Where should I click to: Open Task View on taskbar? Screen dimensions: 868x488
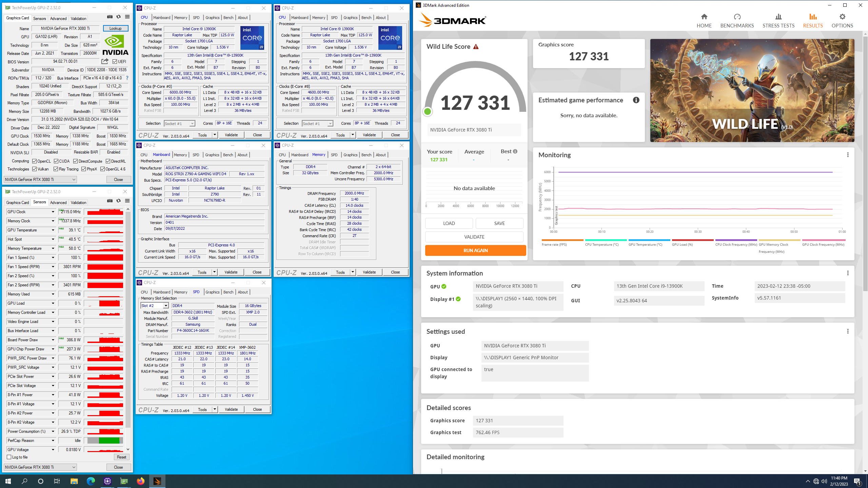coord(57,481)
